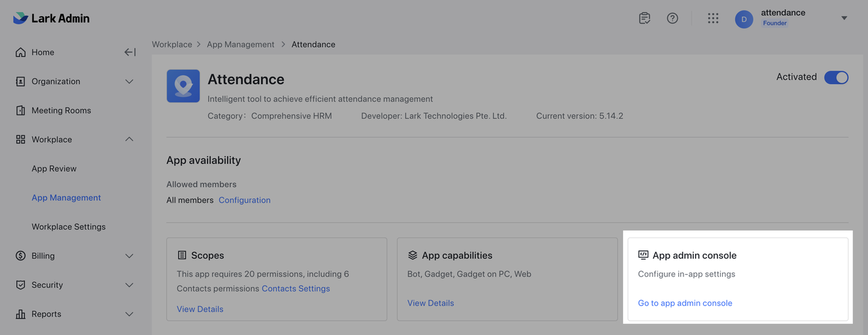Open the help question mark icon
The image size is (868, 335).
pos(672,18)
